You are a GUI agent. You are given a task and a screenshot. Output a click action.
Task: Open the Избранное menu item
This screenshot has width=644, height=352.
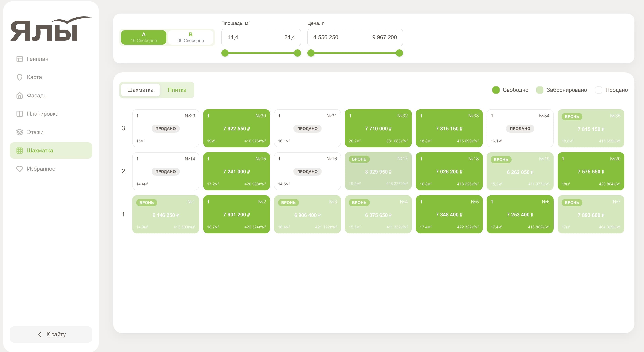[x=51, y=169]
